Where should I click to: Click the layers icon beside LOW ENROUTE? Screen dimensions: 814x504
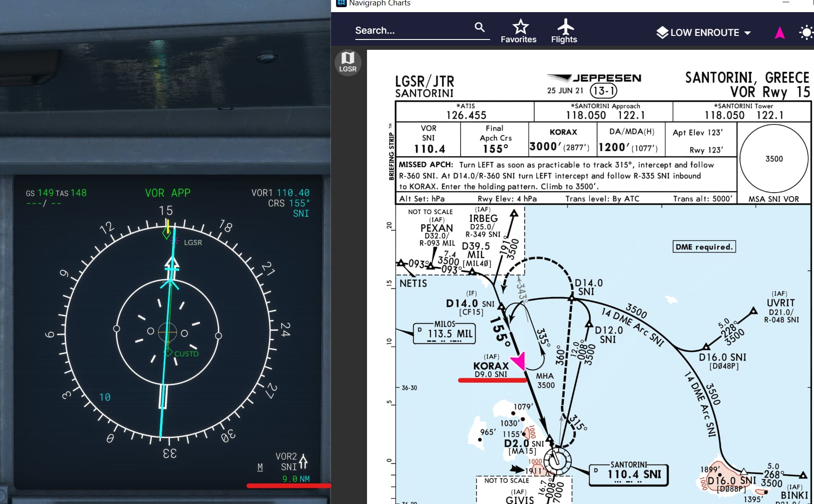tap(662, 32)
